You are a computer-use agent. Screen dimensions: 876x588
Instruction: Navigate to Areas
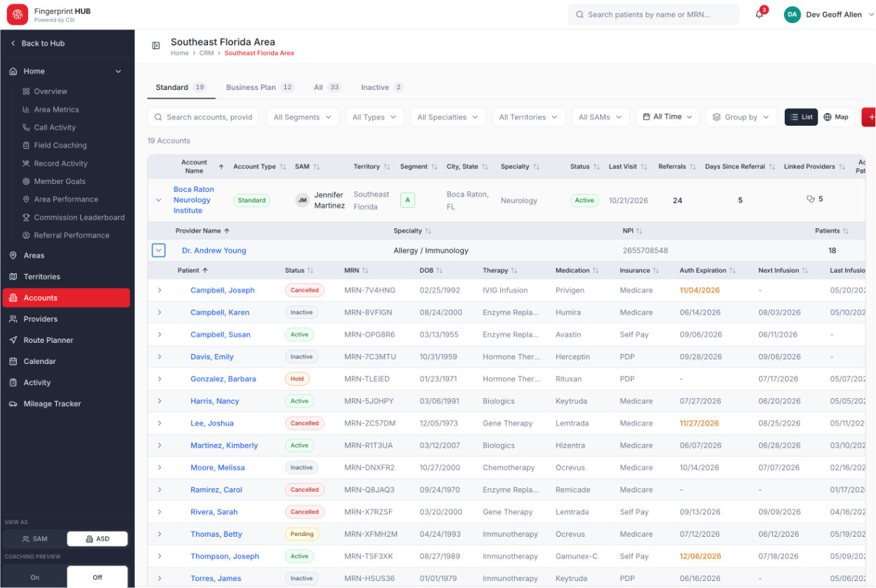(66, 256)
